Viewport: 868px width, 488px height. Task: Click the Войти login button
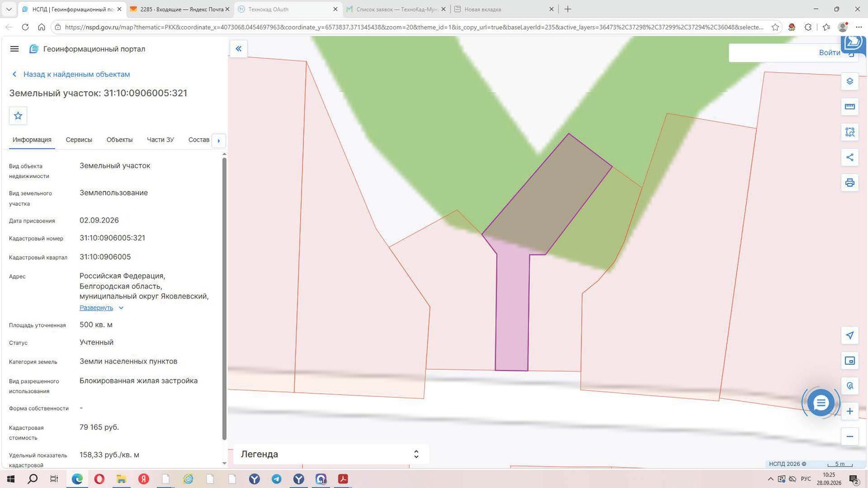click(x=829, y=53)
